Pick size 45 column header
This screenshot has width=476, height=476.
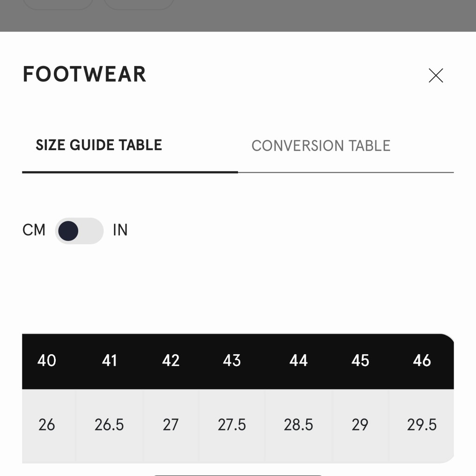click(x=360, y=361)
